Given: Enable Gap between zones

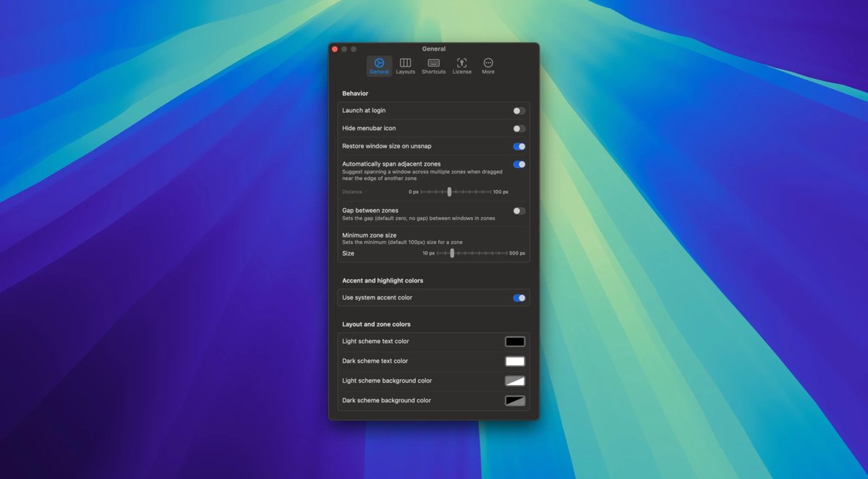Looking at the screenshot, I should 518,211.
